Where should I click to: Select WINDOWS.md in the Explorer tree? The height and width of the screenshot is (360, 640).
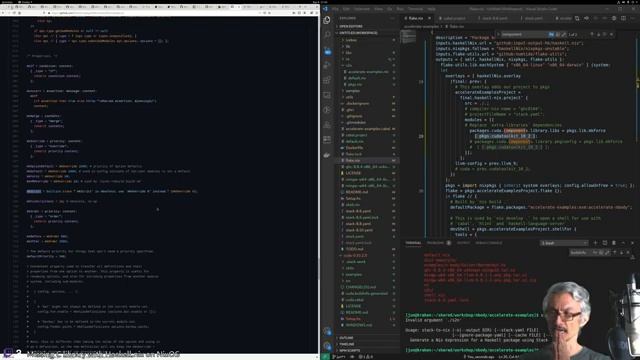tap(367, 325)
